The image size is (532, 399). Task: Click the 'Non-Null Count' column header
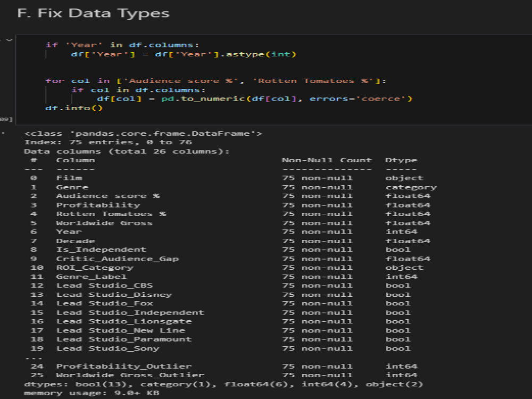tap(327, 160)
